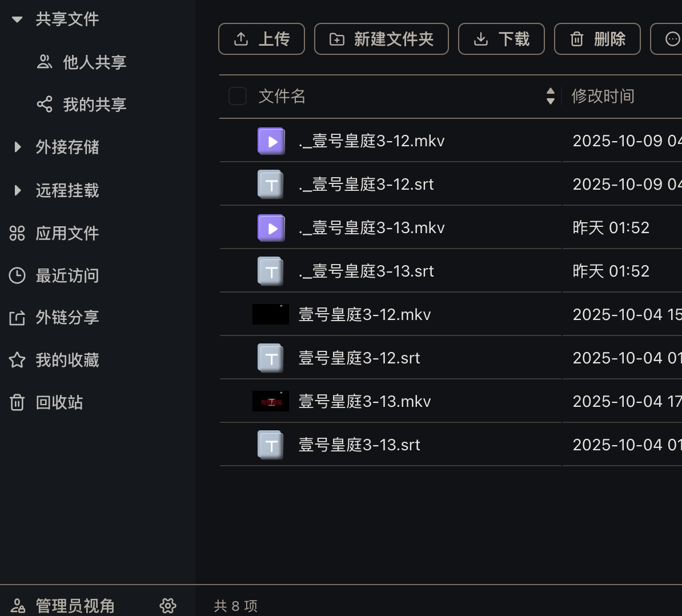Open 外链分享 external link sharing

point(67,317)
